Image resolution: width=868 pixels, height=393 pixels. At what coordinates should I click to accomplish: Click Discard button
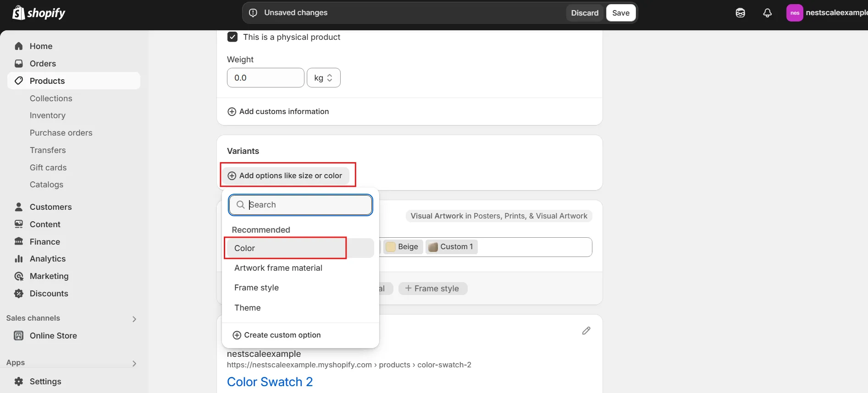click(x=585, y=13)
